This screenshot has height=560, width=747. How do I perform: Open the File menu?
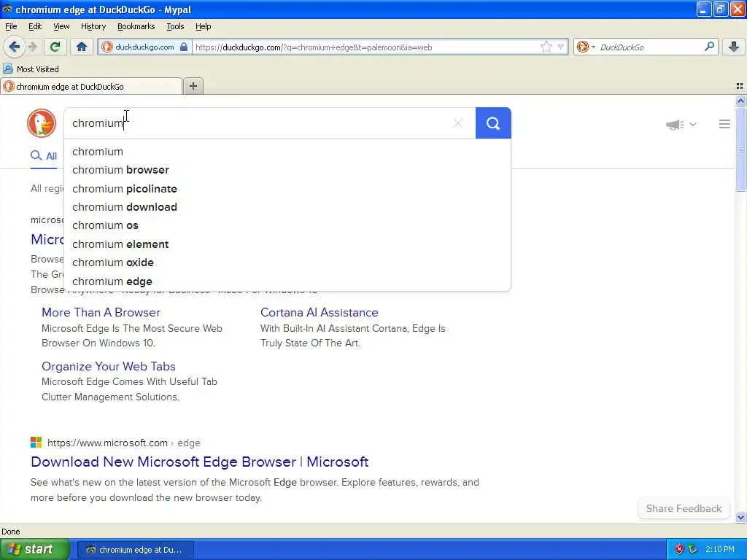[x=11, y=26]
